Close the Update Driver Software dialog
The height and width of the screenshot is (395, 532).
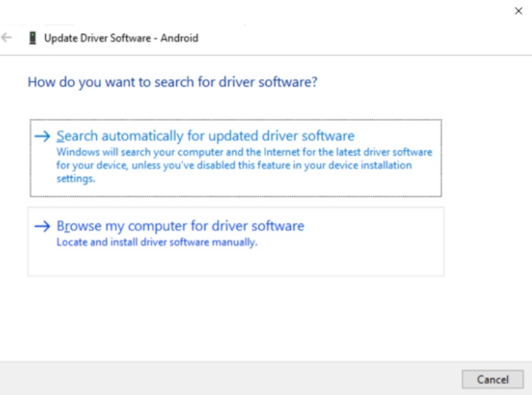pyautogui.click(x=518, y=11)
